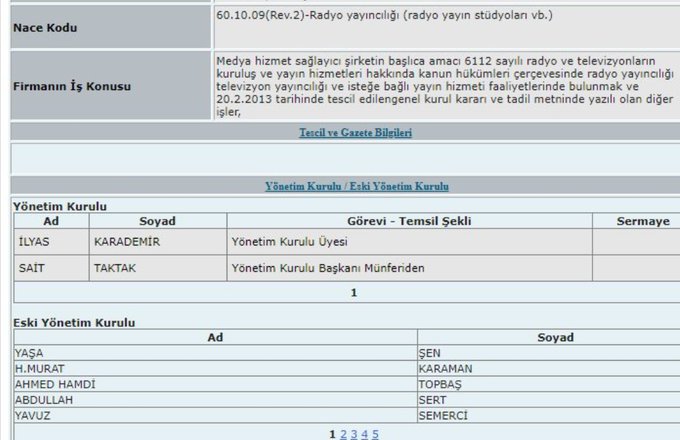This screenshot has height=440, width=680.
Task: Click the Sermaye column header
Action: click(636, 221)
